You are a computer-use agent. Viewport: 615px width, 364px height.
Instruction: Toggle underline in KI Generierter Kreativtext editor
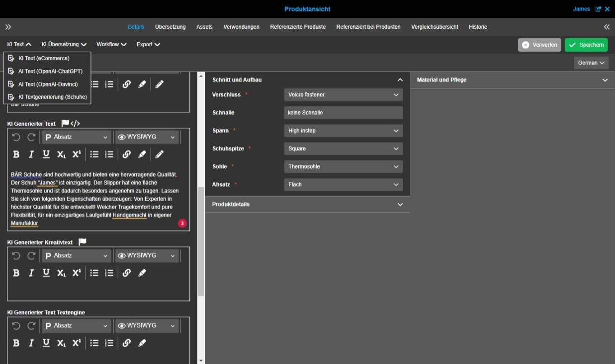tap(46, 273)
